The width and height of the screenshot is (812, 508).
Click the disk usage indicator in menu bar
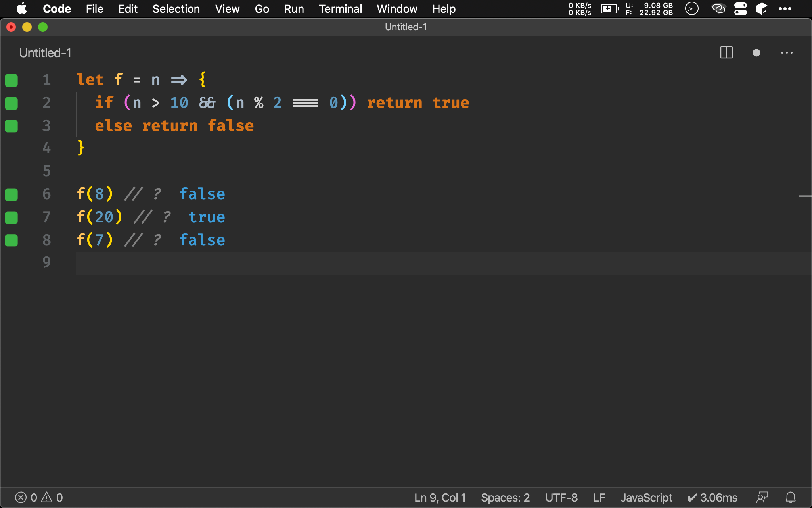pos(649,9)
